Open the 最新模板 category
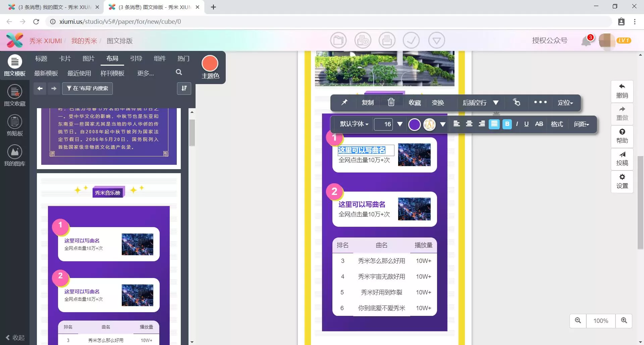 click(46, 73)
